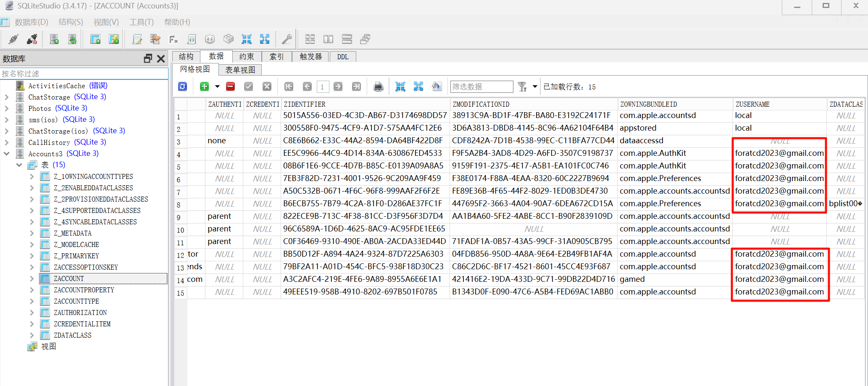Click the ZUSERNAME column header
The height and width of the screenshot is (386, 868).
point(752,104)
